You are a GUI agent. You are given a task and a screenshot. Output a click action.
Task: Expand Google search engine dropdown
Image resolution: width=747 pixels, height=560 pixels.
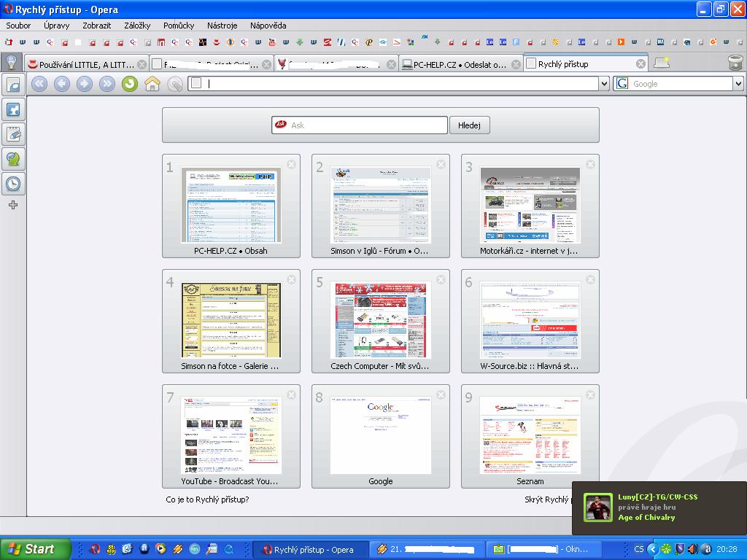point(738,84)
